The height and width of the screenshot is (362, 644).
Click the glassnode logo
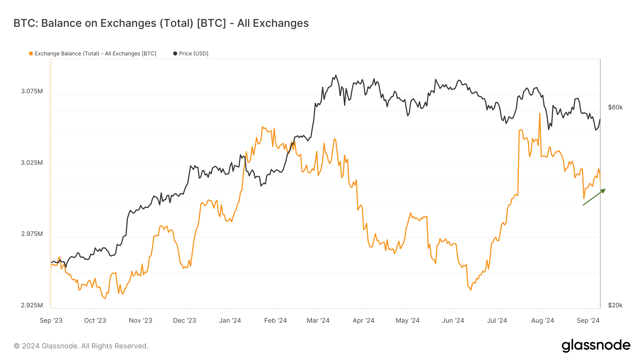tap(596, 346)
